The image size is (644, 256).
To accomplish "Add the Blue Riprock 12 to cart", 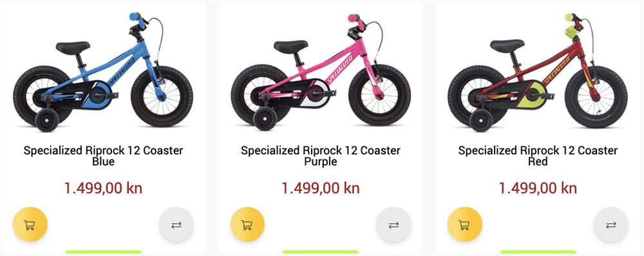I will [x=30, y=224].
